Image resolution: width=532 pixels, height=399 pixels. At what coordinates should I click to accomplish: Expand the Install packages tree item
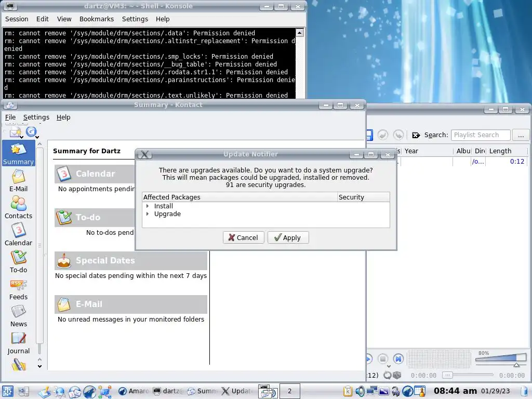coord(147,206)
